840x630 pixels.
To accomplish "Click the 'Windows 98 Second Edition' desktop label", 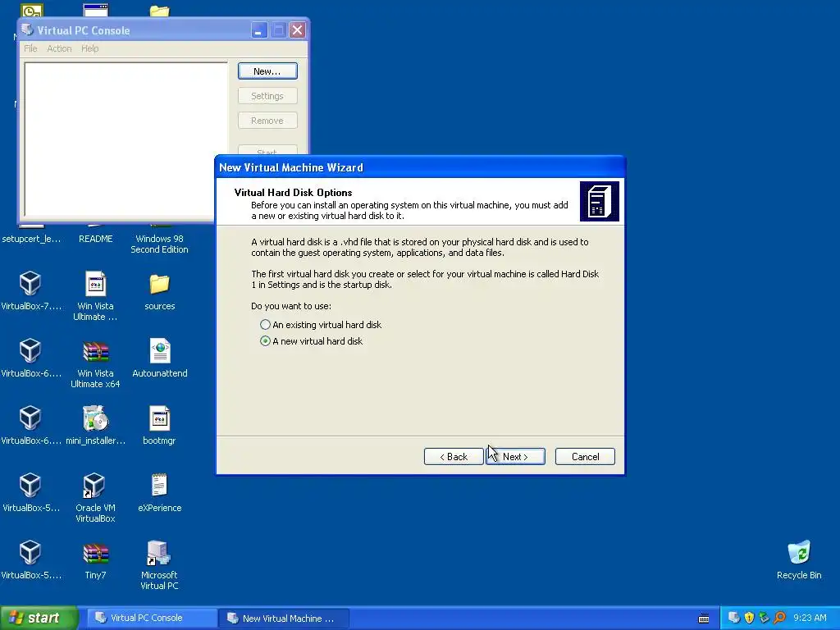I will (160, 244).
